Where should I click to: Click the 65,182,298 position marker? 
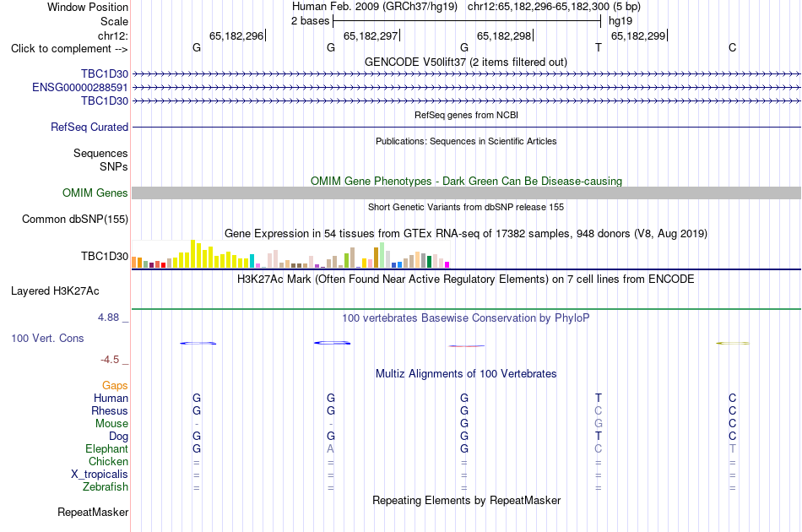tap(505, 35)
